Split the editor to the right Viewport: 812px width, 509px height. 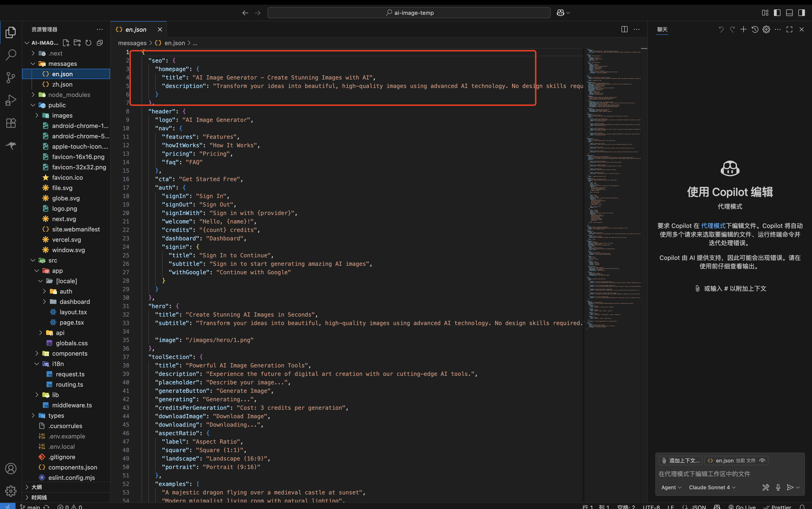click(x=624, y=29)
